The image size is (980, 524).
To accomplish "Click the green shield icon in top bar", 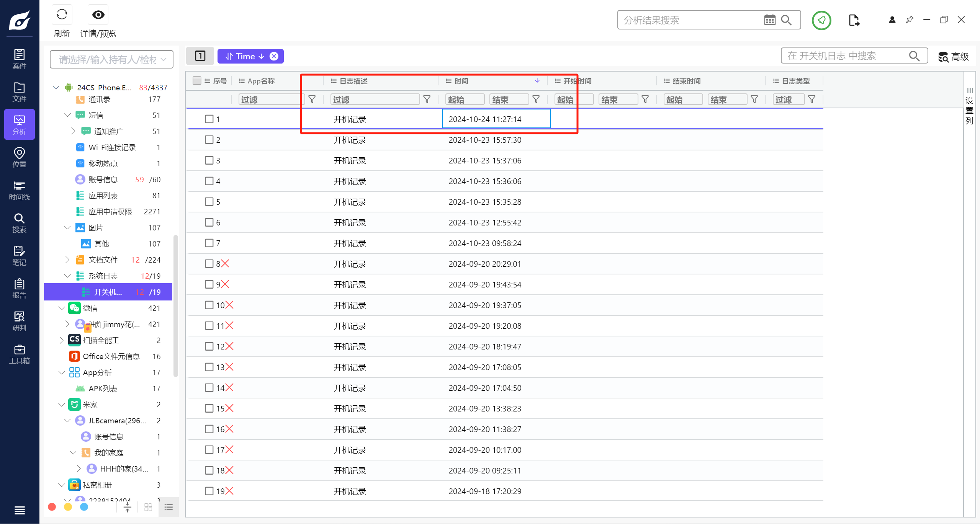I will coord(821,20).
